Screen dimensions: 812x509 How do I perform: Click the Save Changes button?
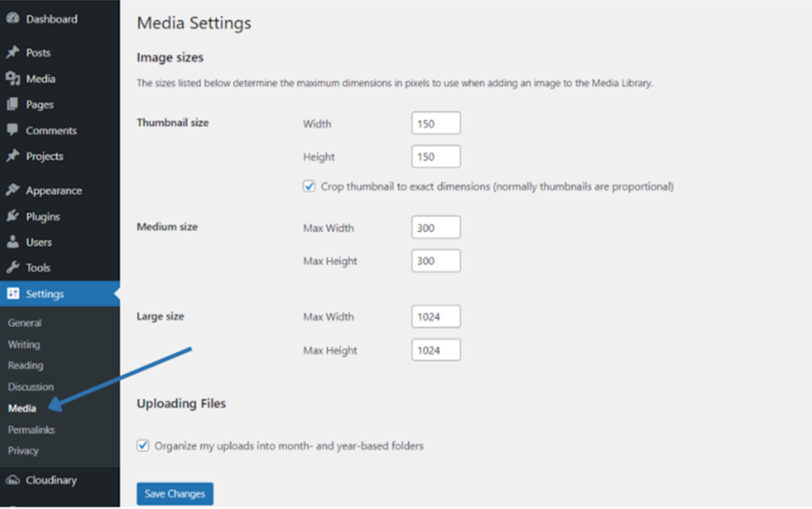coord(175,494)
